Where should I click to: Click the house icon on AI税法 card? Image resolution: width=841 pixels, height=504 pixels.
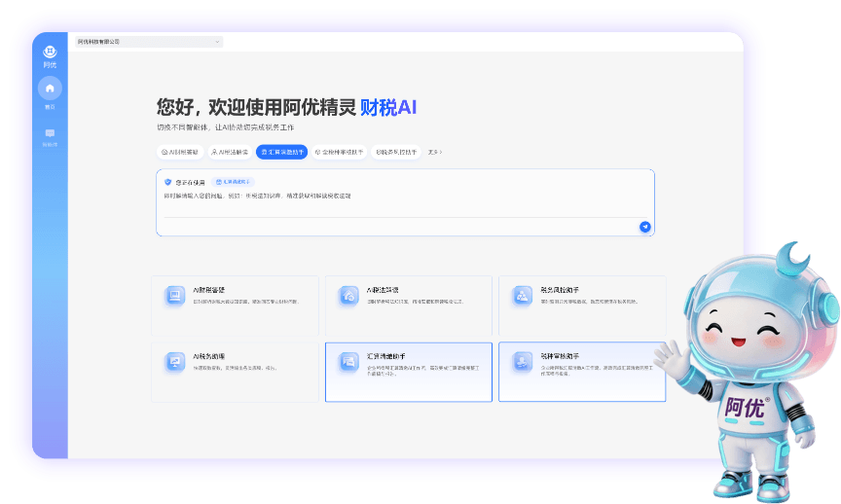pyautogui.click(x=348, y=296)
